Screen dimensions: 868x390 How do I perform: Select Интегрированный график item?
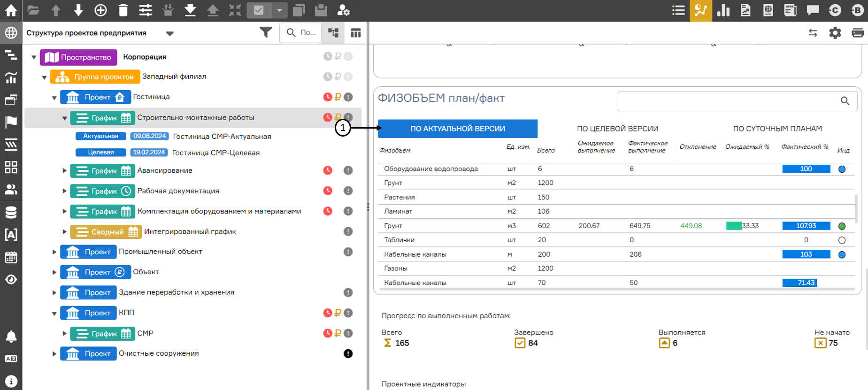pyautogui.click(x=190, y=231)
